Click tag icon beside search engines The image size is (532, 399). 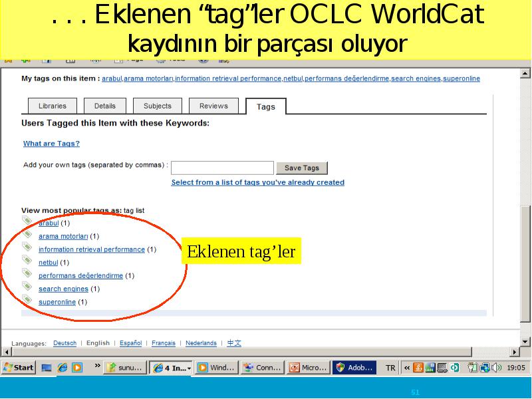click(27, 287)
